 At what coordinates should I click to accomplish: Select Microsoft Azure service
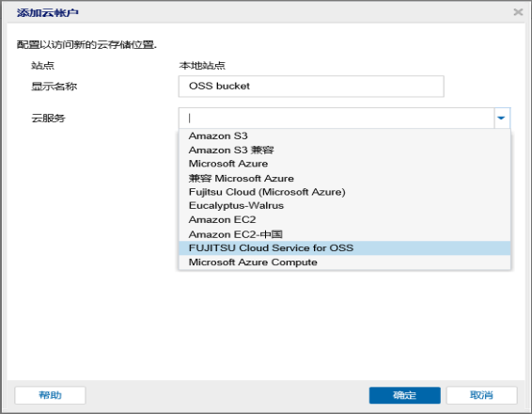(344, 164)
